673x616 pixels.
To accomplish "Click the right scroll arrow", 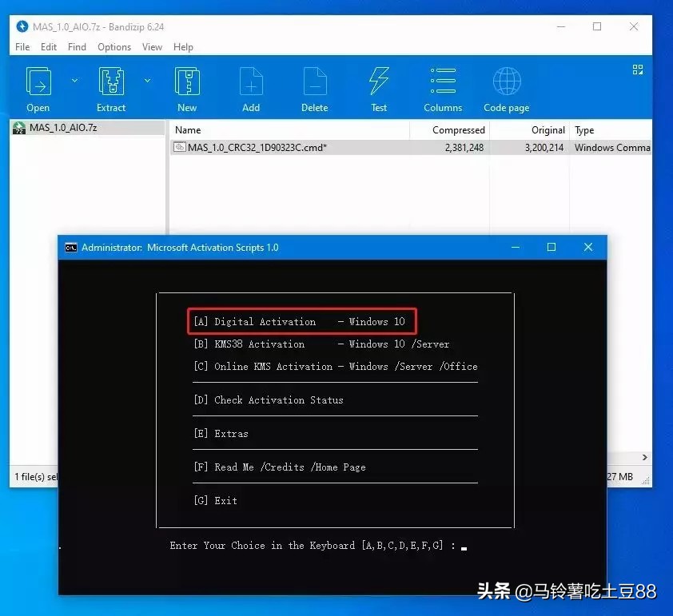I will tap(644, 457).
